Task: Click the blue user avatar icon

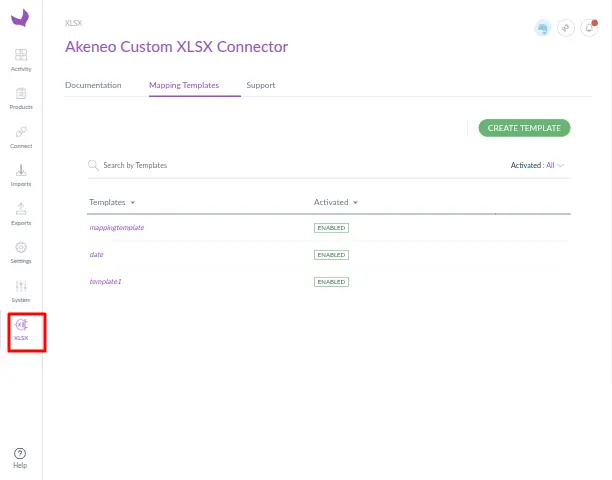Action: click(x=543, y=28)
